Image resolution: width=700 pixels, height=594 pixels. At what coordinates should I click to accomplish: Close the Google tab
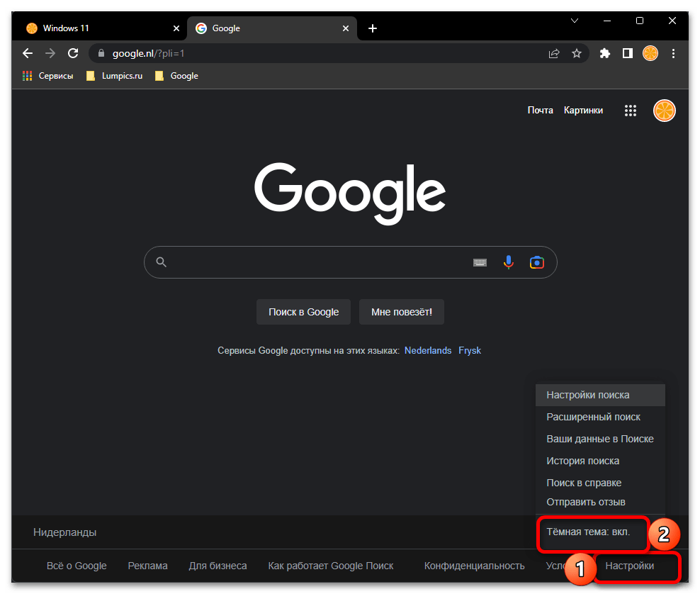coord(346,28)
